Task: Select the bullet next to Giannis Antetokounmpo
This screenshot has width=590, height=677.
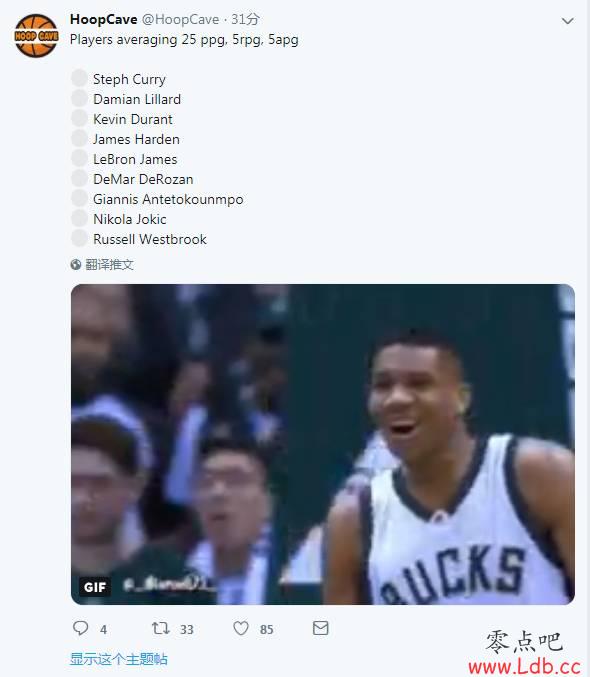Action: click(79, 198)
